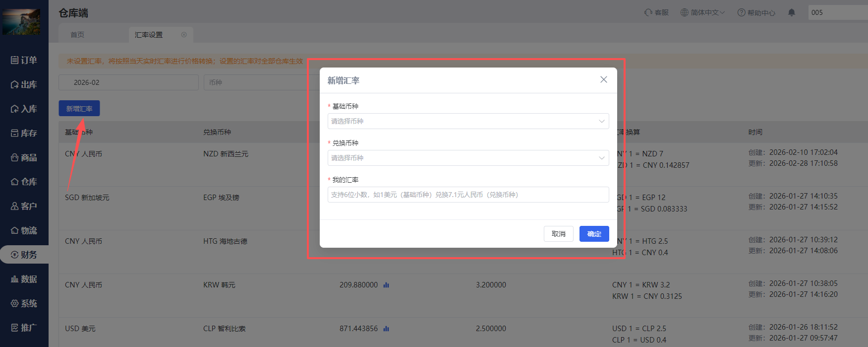The image size is (868, 347).
Task: Close the 新增汇率 dialog with X
Action: pyautogui.click(x=603, y=79)
